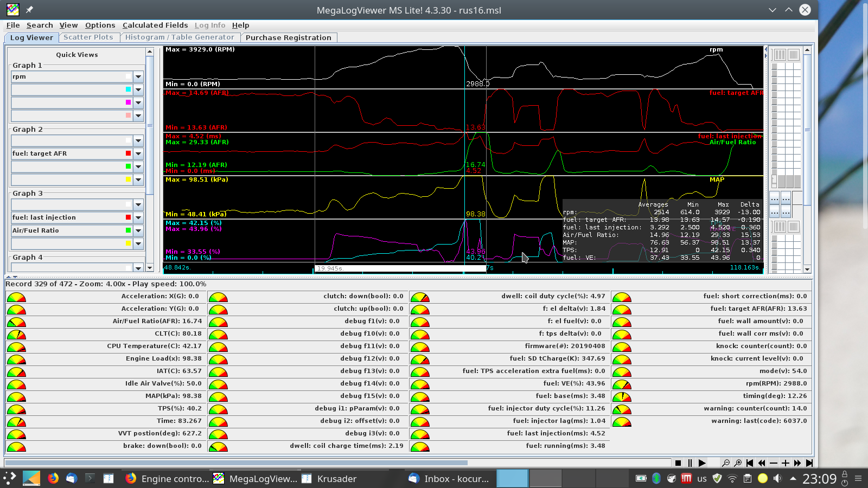Switch to the Krusader taskbar window
Screen dimensions: 868x488
pos(329,478)
